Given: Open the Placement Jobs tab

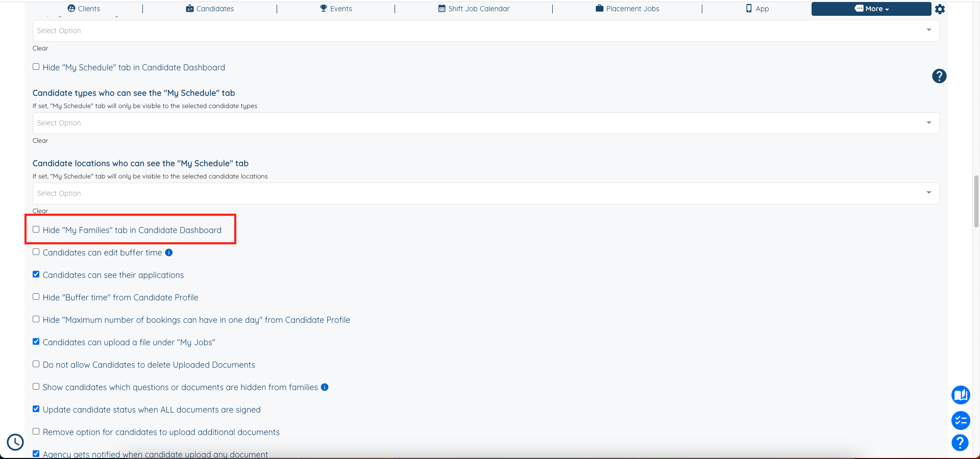Looking at the screenshot, I should pyautogui.click(x=627, y=8).
